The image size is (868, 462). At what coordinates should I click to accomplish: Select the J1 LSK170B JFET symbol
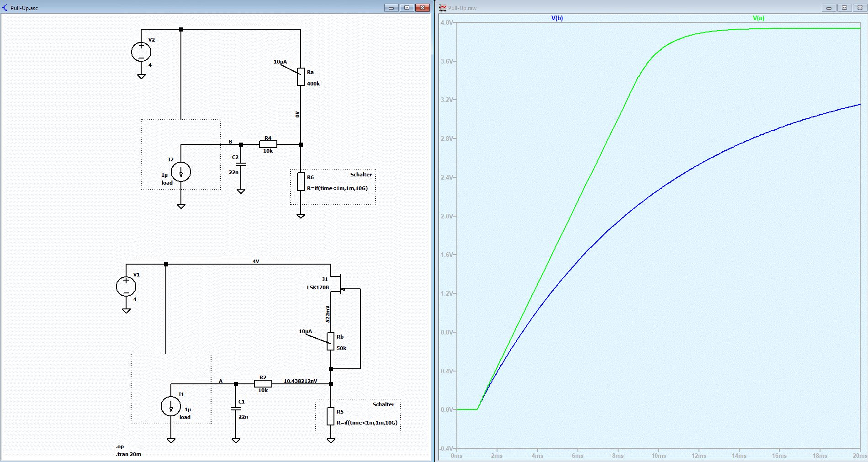(338, 284)
